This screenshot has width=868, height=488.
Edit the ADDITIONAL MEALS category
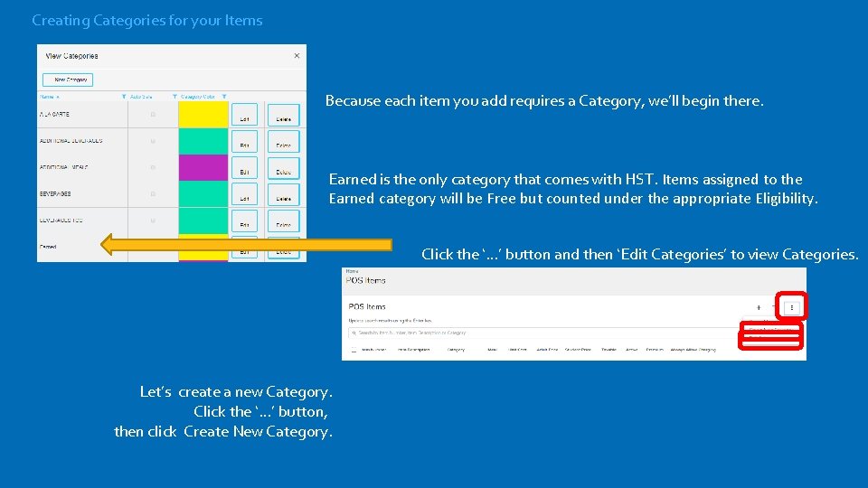point(244,168)
